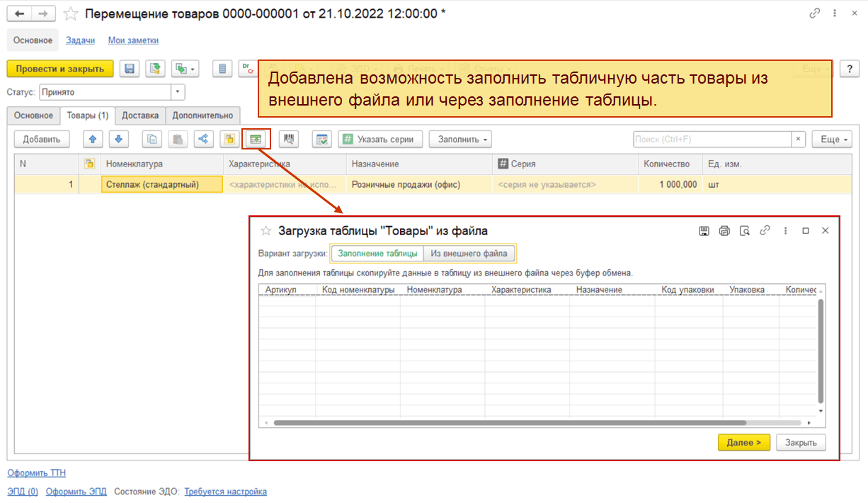868x503 pixels.
Task: Open the "Дополнительно" tab
Action: (203, 115)
